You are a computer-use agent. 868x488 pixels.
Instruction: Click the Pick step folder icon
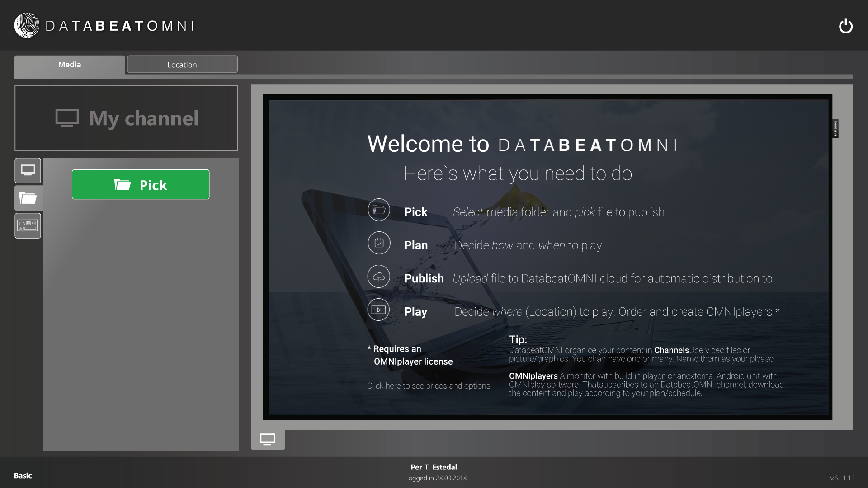click(379, 210)
